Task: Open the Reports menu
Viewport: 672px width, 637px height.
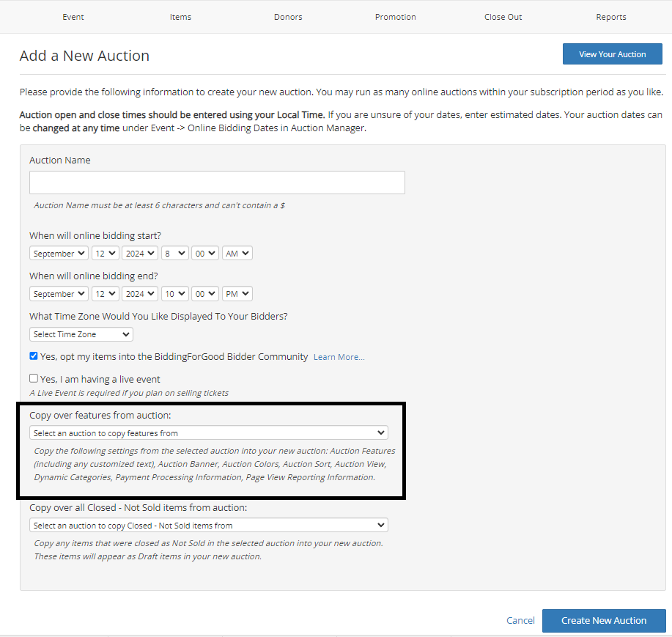Action: coord(610,17)
